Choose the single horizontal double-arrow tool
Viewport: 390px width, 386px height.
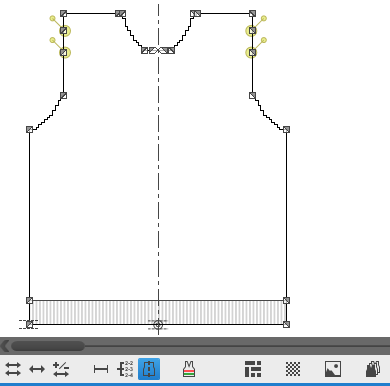(x=37, y=369)
